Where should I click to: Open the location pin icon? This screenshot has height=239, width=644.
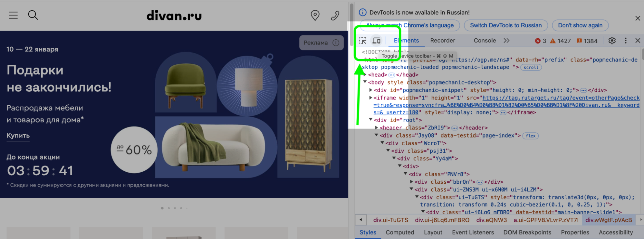315,15
